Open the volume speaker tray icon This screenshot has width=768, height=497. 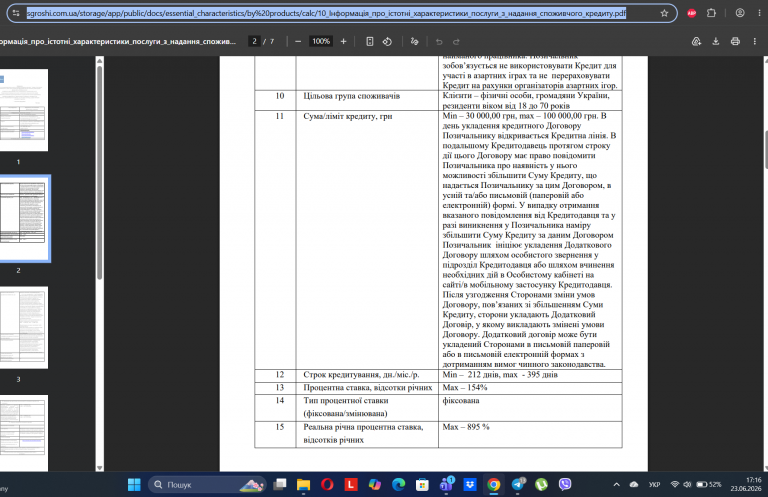click(x=687, y=485)
